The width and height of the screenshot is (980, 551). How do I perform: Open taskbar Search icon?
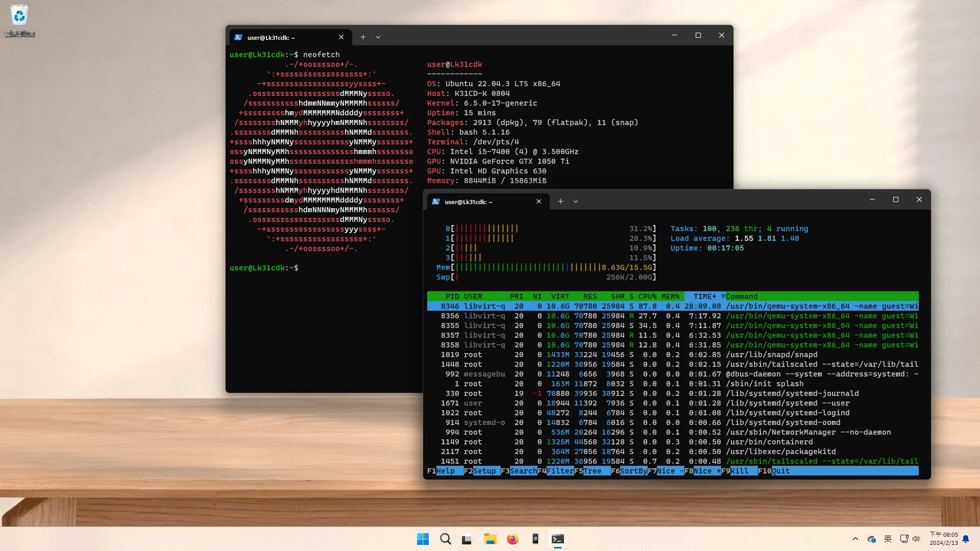(x=445, y=539)
